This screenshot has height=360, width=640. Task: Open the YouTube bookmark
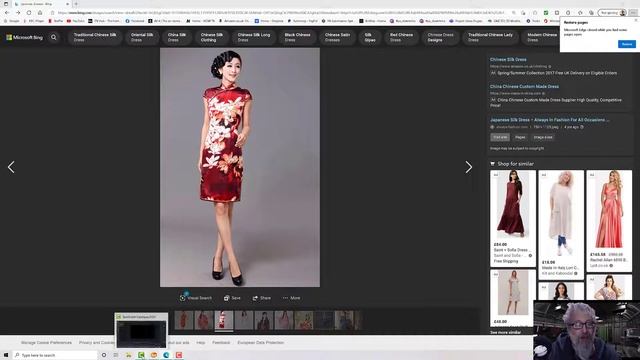tap(76, 20)
